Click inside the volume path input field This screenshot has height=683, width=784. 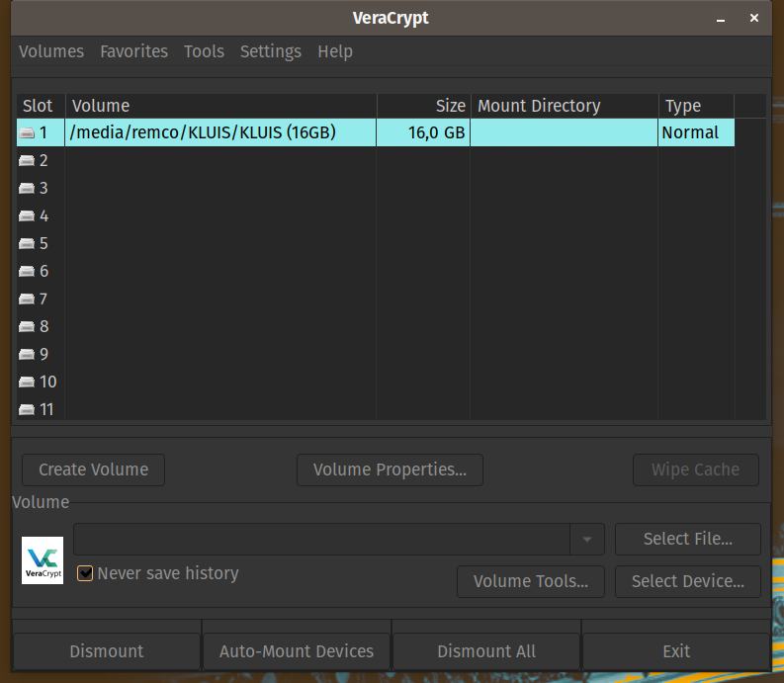(x=322, y=539)
